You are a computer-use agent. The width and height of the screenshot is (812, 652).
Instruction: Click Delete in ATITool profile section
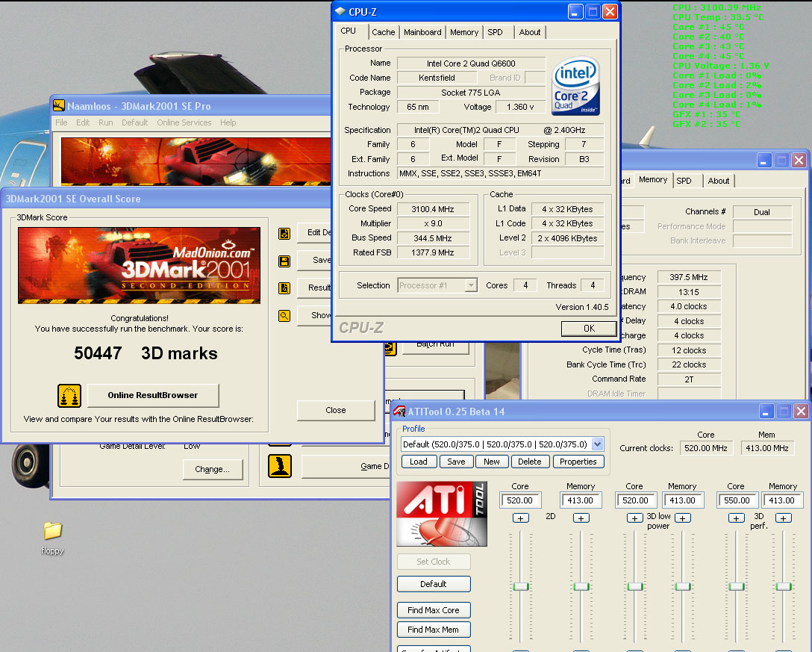[530, 462]
